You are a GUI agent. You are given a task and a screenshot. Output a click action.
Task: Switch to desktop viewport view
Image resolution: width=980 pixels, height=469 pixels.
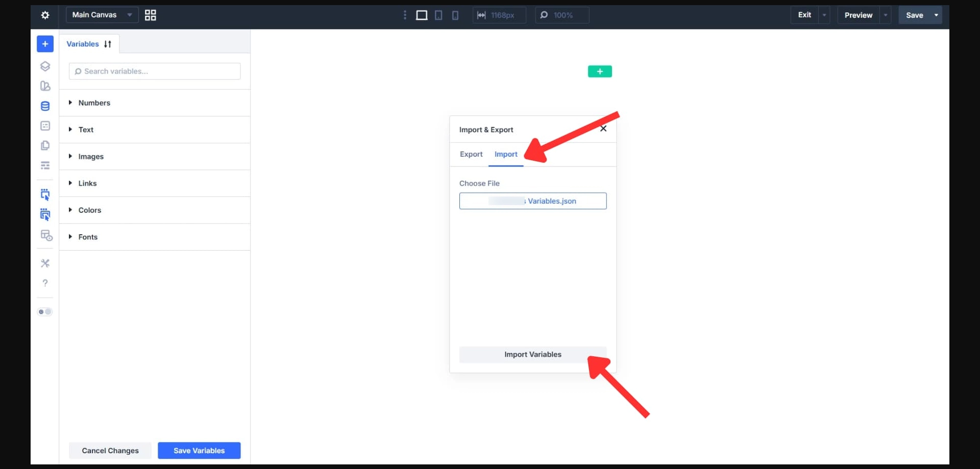[422, 15]
